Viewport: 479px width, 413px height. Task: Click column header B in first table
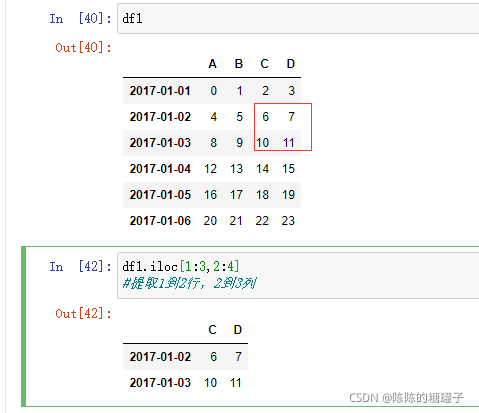point(239,64)
